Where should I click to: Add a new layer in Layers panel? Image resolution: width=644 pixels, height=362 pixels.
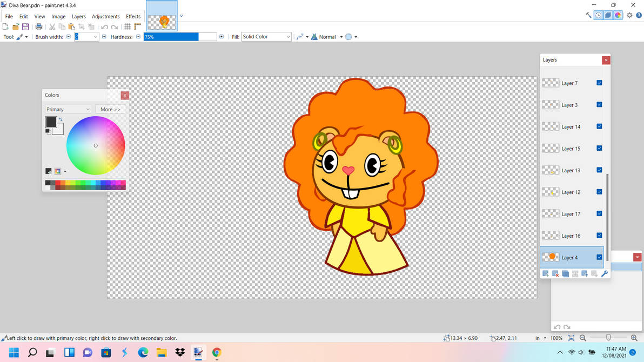tap(546, 273)
